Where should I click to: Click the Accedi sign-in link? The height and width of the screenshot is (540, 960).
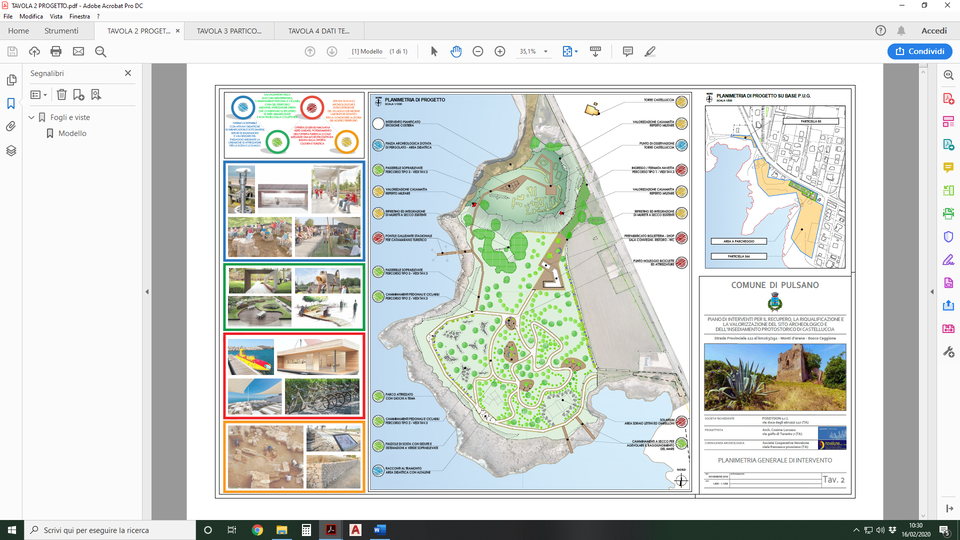coord(934,31)
